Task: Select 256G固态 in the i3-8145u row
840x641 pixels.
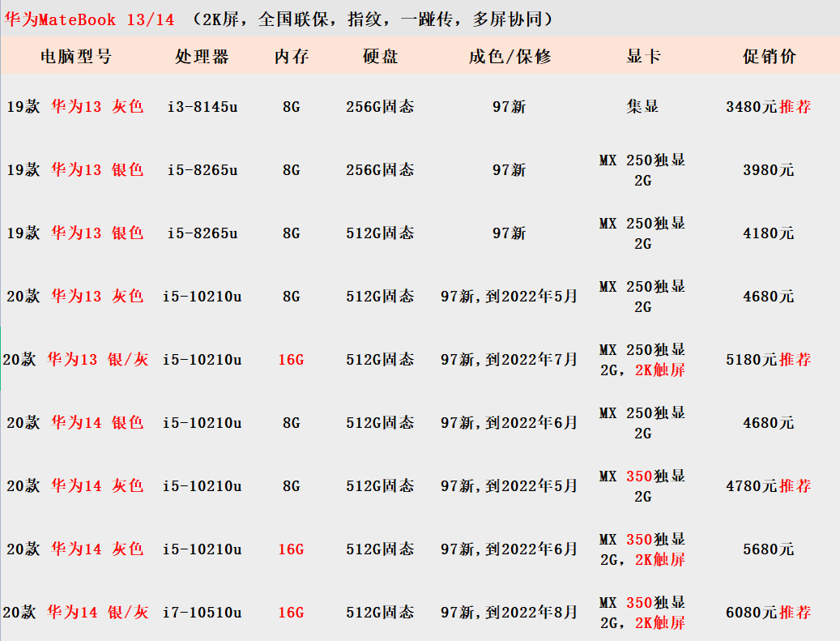Action: [380, 107]
